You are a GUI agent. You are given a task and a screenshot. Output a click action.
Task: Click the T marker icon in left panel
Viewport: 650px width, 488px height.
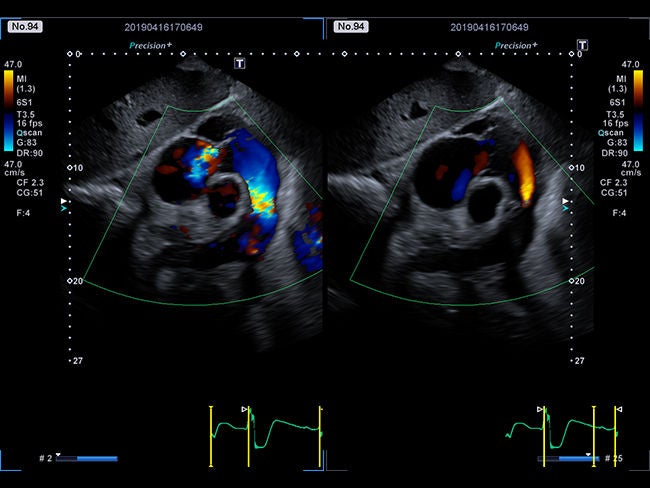pos(240,63)
